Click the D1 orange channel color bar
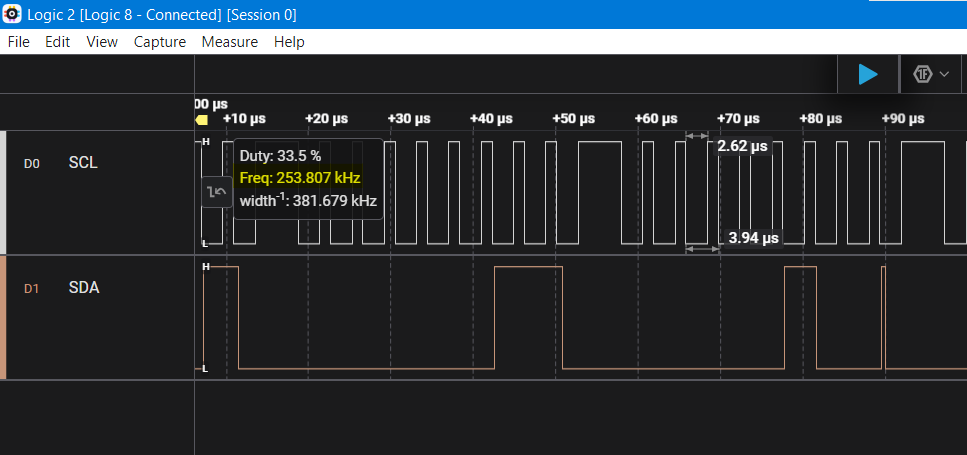 [3, 318]
